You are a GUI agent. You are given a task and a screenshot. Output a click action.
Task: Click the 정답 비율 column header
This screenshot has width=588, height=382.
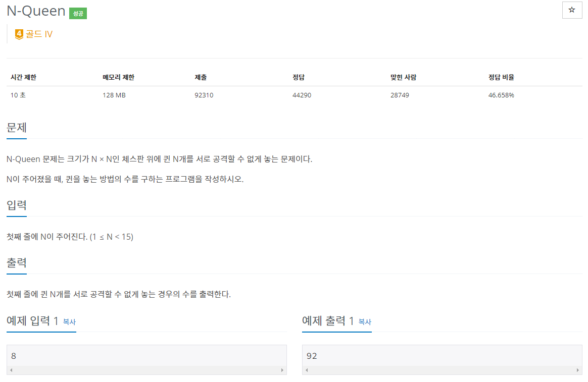point(502,77)
